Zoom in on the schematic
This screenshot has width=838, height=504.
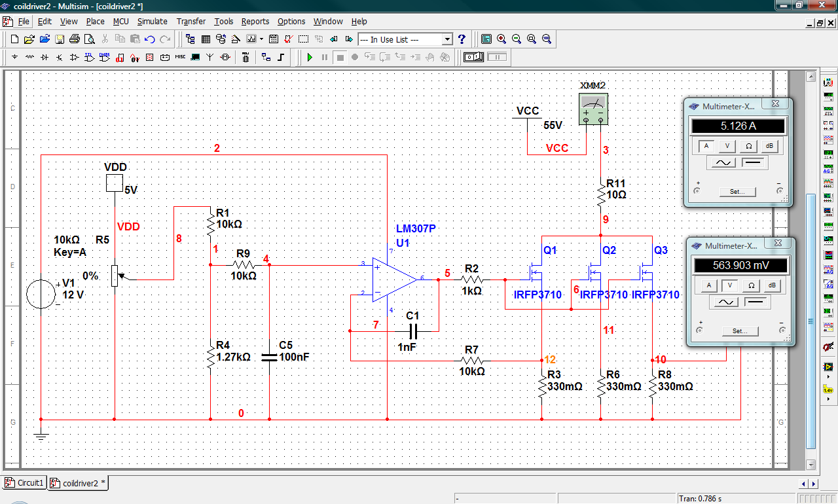coord(501,39)
